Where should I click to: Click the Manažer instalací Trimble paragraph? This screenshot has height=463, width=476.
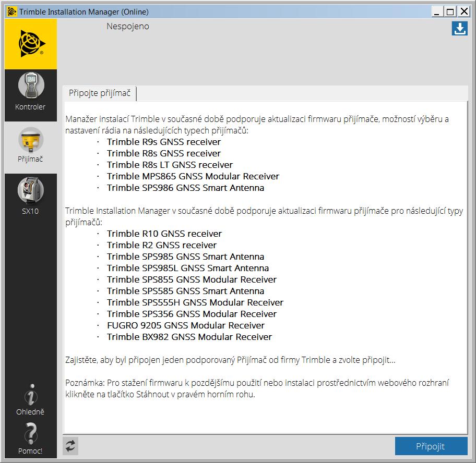pyautogui.click(x=257, y=125)
